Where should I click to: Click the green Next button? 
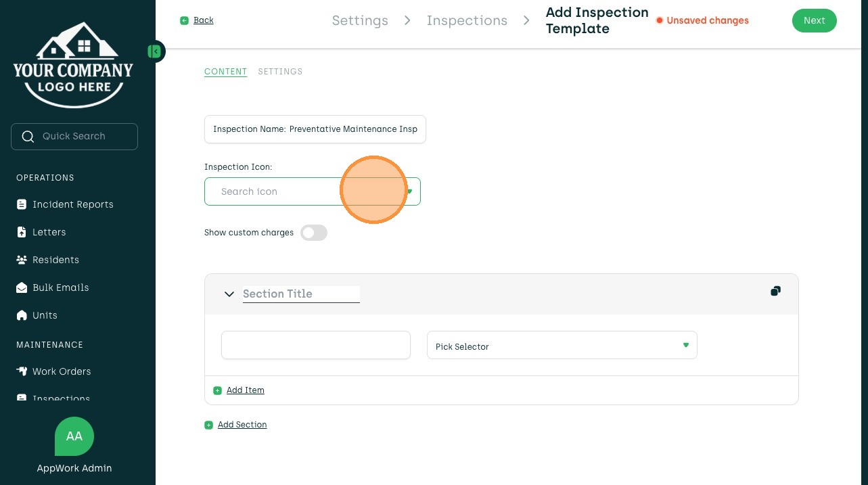point(814,20)
